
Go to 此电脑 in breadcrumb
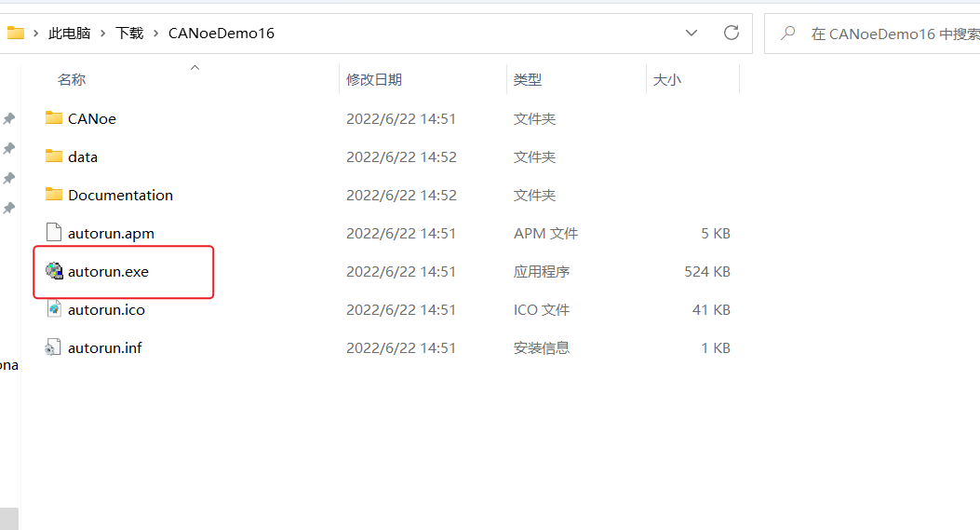tap(70, 34)
